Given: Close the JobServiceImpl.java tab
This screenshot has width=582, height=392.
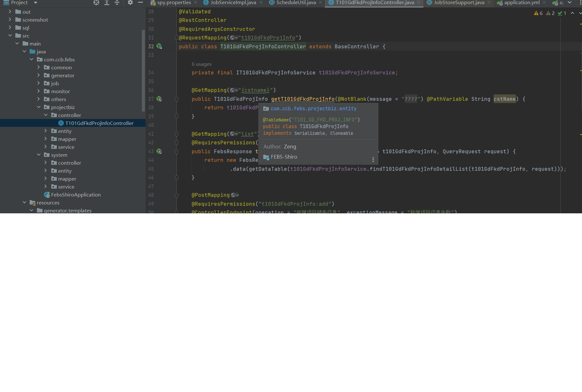Looking at the screenshot, I should [x=261, y=3].
